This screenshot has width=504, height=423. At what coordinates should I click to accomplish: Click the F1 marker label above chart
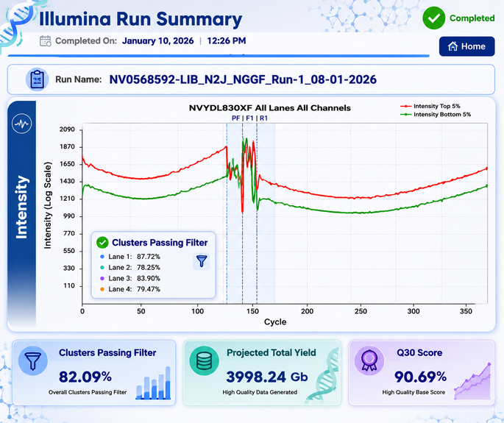249,118
